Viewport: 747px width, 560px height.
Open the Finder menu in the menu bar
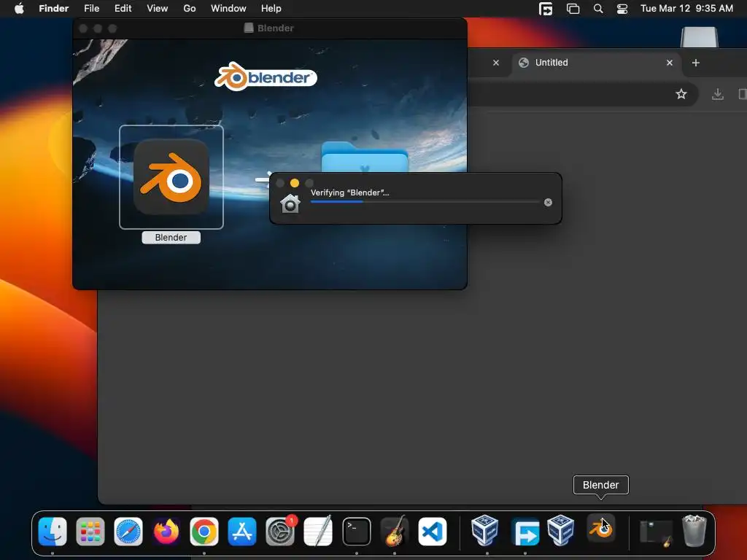point(54,9)
